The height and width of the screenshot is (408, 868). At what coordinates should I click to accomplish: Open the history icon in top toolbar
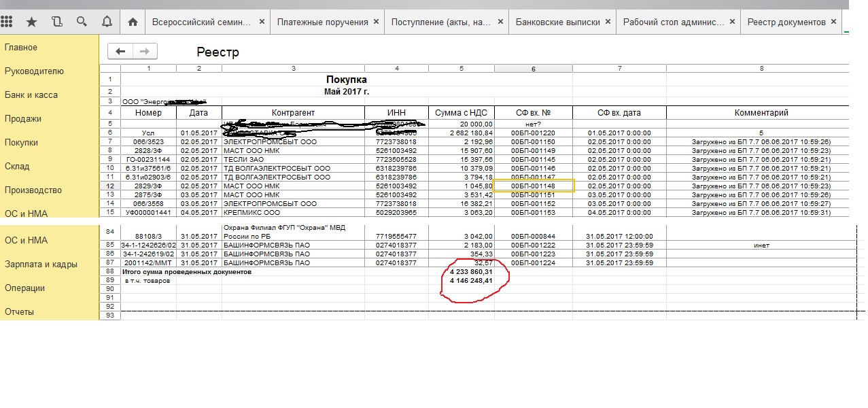(57, 22)
